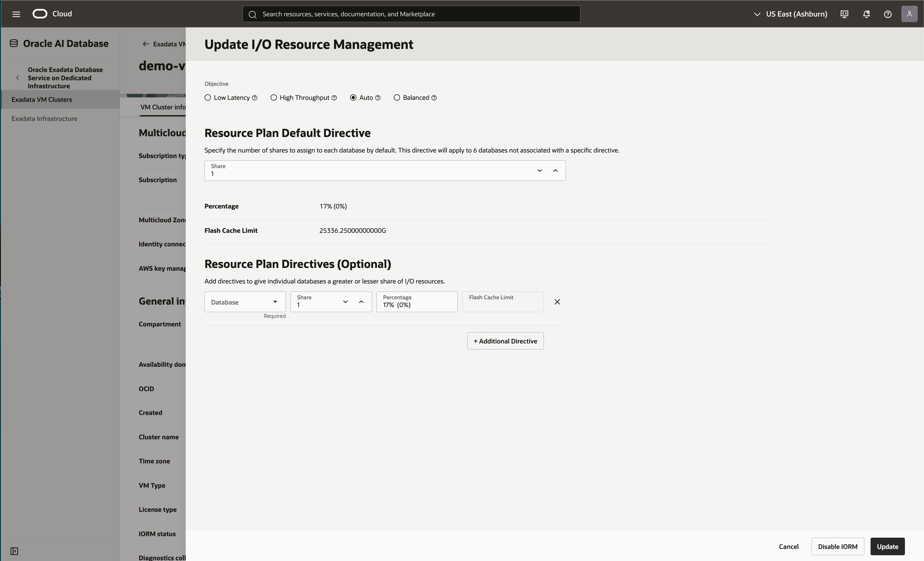The height and width of the screenshot is (561, 924).
Task: Collapse the sidebar with bottom panel icon
Action: pyautogui.click(x=14, y=551)
